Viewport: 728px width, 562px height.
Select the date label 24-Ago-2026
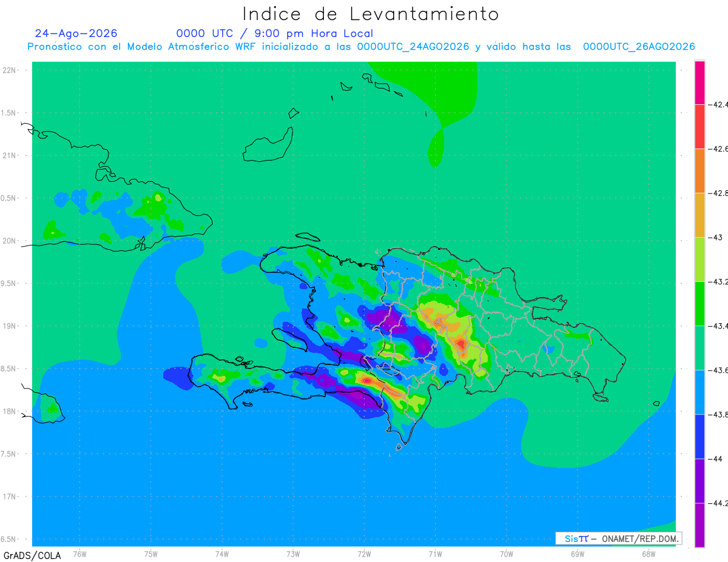76,33
